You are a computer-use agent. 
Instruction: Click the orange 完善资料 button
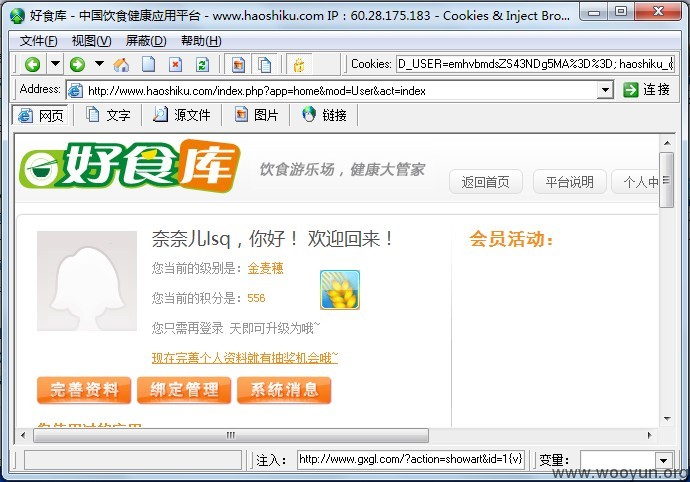(x=84, y=390)
